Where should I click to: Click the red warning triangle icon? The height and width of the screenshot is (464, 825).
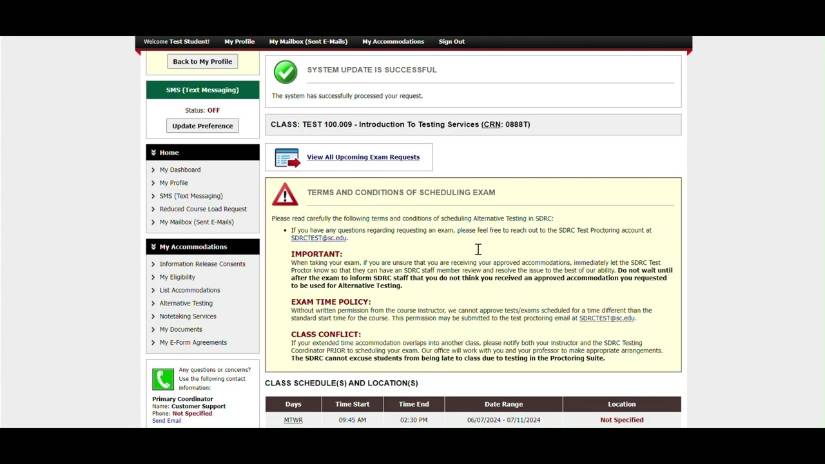tap(285, 194)
